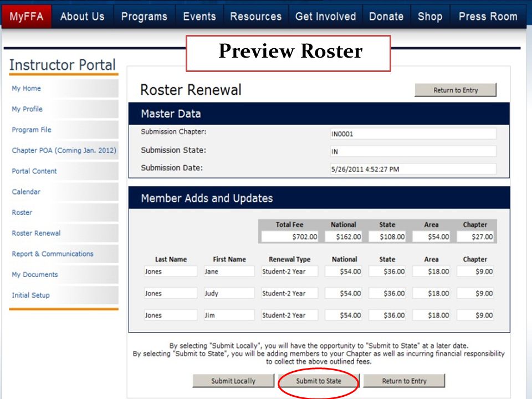Open the Resources menu
The width and height of the screenshot is (532, 399).
click(256, 16)
